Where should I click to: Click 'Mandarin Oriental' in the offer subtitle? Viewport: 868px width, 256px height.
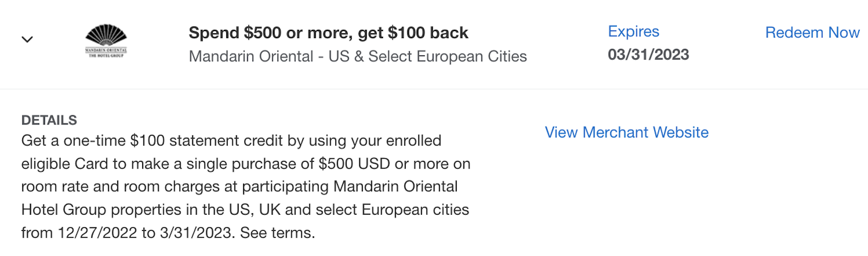tap(251, 57)
